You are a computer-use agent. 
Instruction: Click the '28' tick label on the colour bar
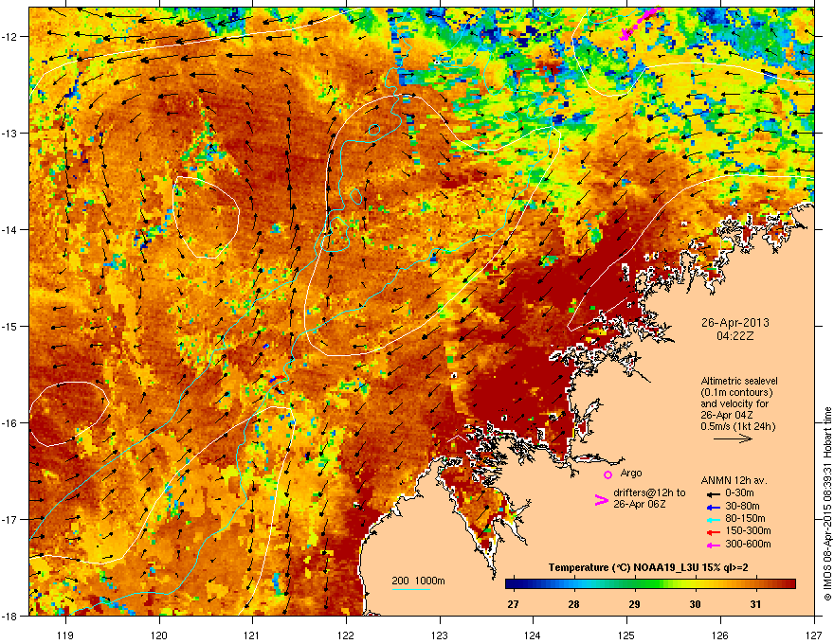coord(573,604)
